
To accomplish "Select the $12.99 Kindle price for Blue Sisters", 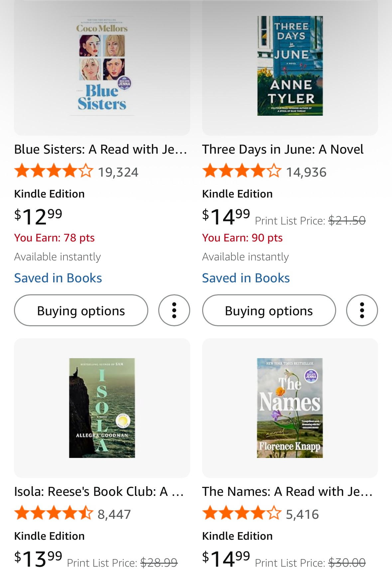I will pyautogui.click(x=38, y=216).
